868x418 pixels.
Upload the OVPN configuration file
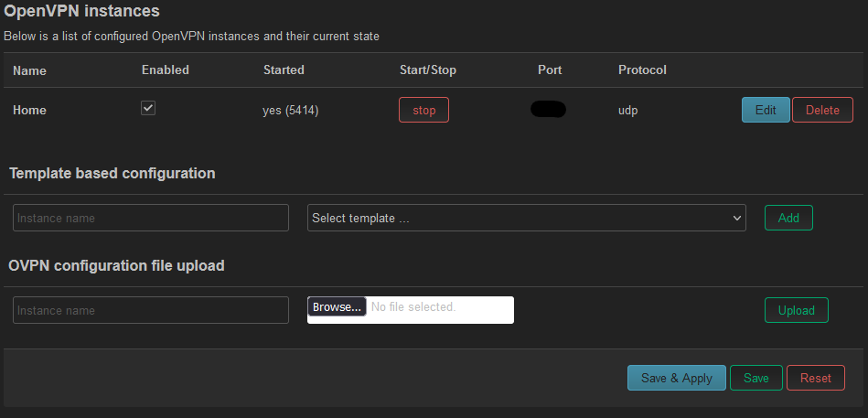tap(796, 310)
